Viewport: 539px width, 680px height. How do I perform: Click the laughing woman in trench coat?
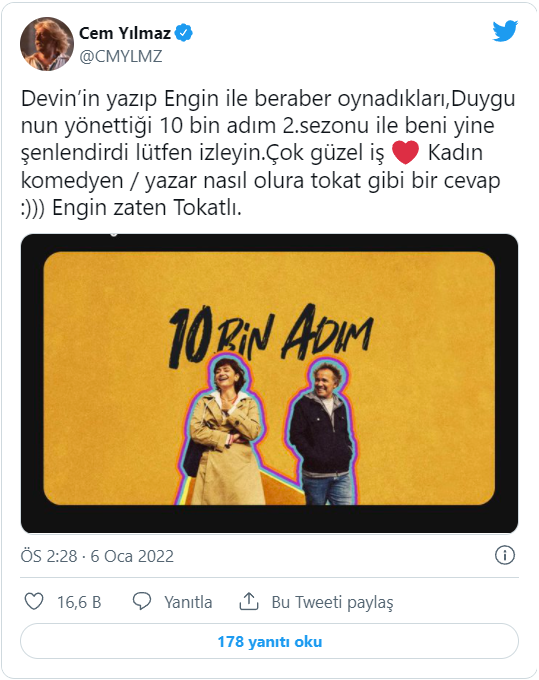tap(223, 431)
